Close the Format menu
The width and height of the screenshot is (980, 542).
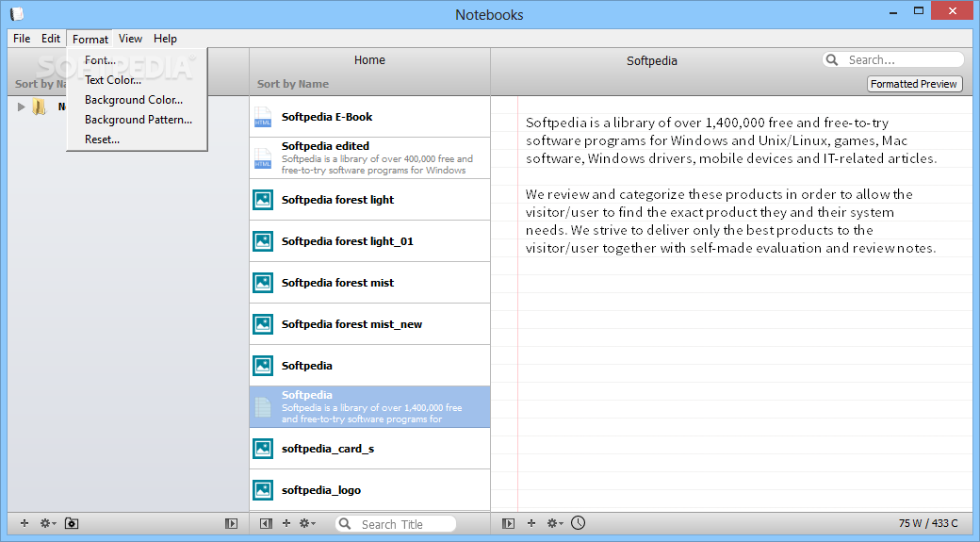[90, 39]
